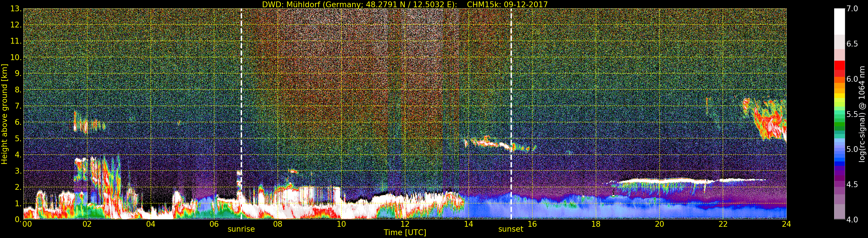The width and height of the screenshot is (868, 238).
Task: Click the "4." tick on the height axis
Action: tap(18, 155)
